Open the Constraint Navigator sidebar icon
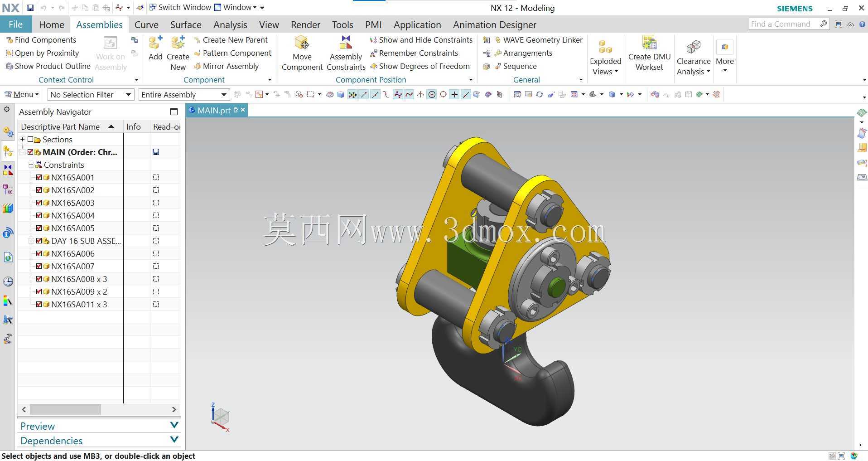This screenshot has height=461, width=868. (8, 170)
